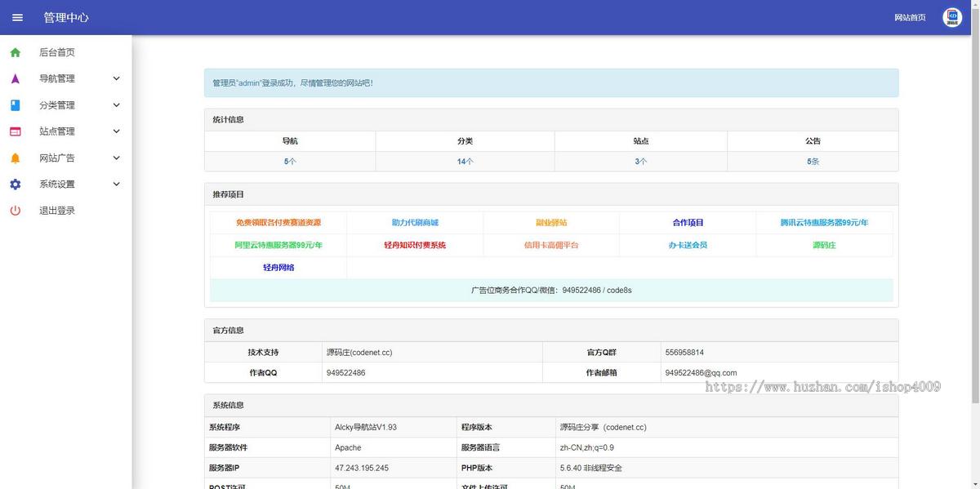This screenshot has height=489, width=980.
Task: Click the Apache server software value
Action: (x=348, y=448)
